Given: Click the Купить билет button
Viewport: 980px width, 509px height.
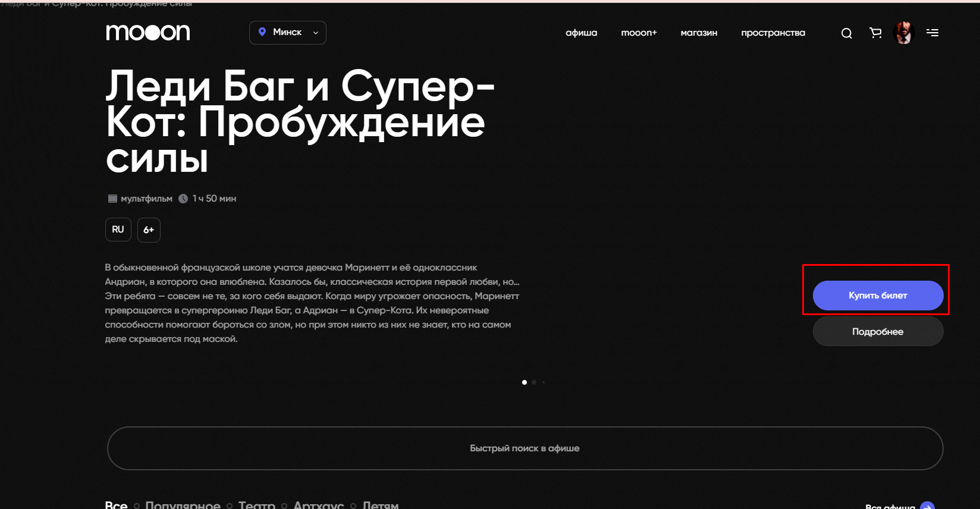Looking at the screenshot, I should point(878,296).
